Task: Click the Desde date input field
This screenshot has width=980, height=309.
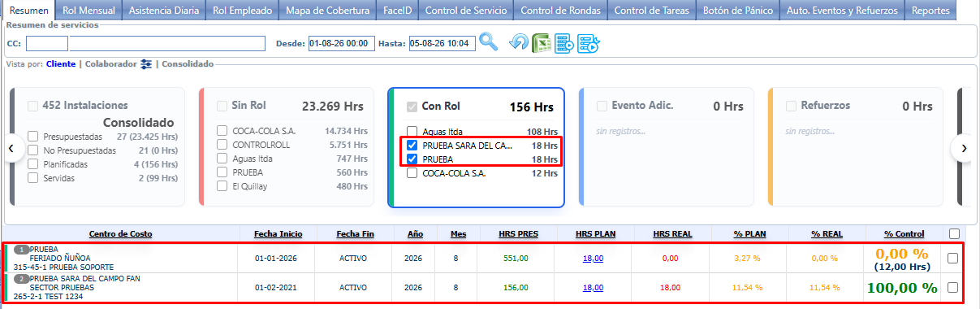Action: pyautogui.click(x=341, y=44)
